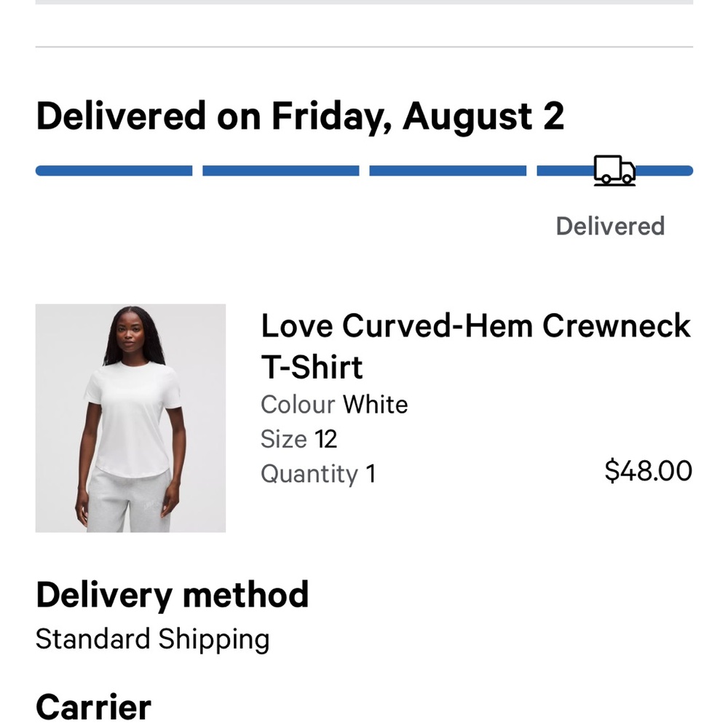Screen dimensions: 728x728
Task: Open the Love Curved-Hem Crewneck T-Shirt title
Action: 475,325
